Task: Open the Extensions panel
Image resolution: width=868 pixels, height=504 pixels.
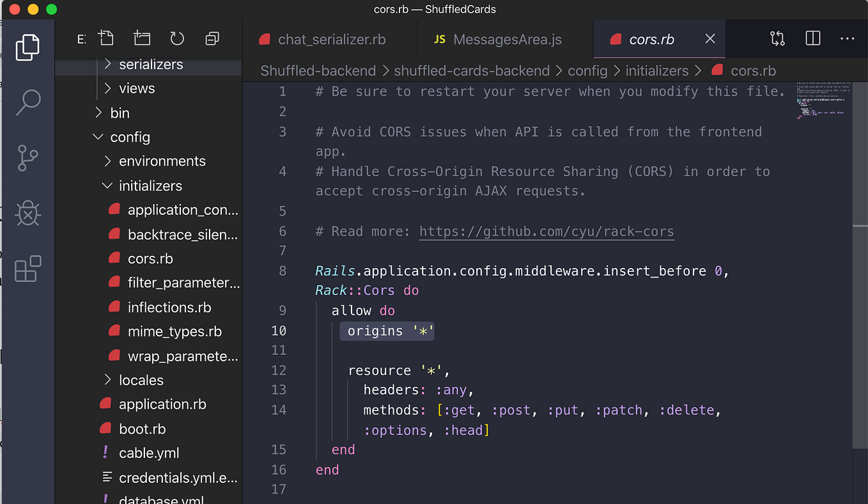Action: tap(27, 269)
